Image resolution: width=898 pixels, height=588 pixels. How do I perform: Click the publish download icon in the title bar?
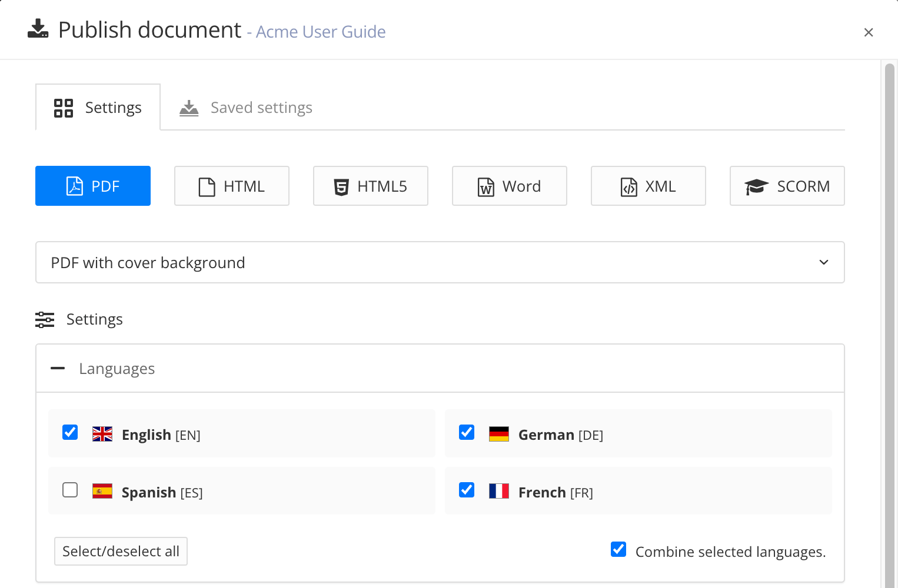click(38, 29)
